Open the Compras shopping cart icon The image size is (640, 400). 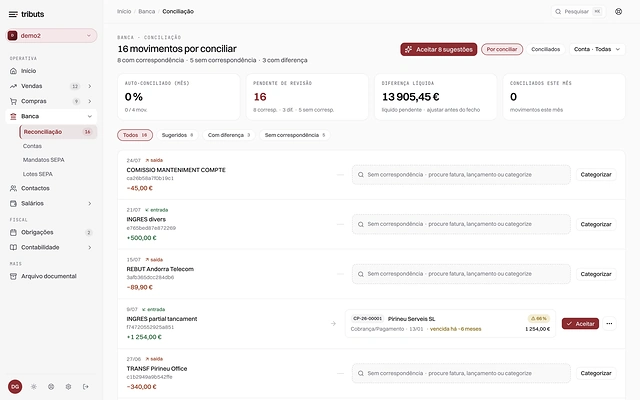click(13, 101)
